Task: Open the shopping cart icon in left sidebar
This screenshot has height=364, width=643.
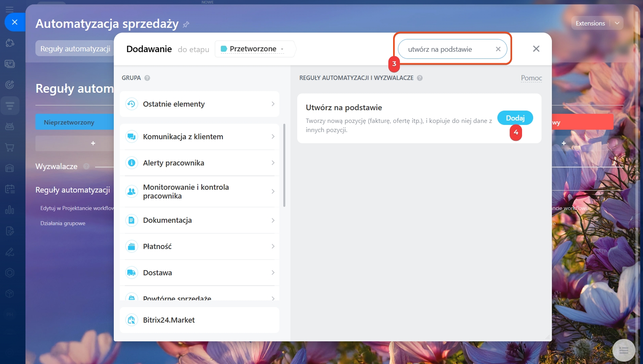Action: (10, 148)
